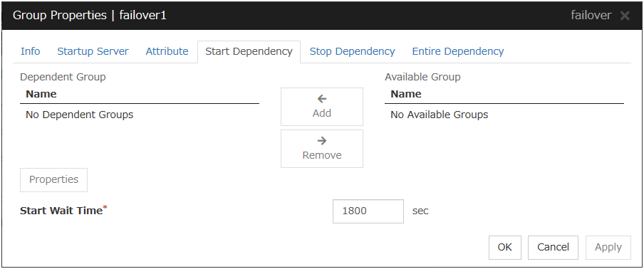Viewport: 644px width, 269px height.
Task: View the Entire Dependency tab
Action: pyautogui.click(x=458, y=52)
